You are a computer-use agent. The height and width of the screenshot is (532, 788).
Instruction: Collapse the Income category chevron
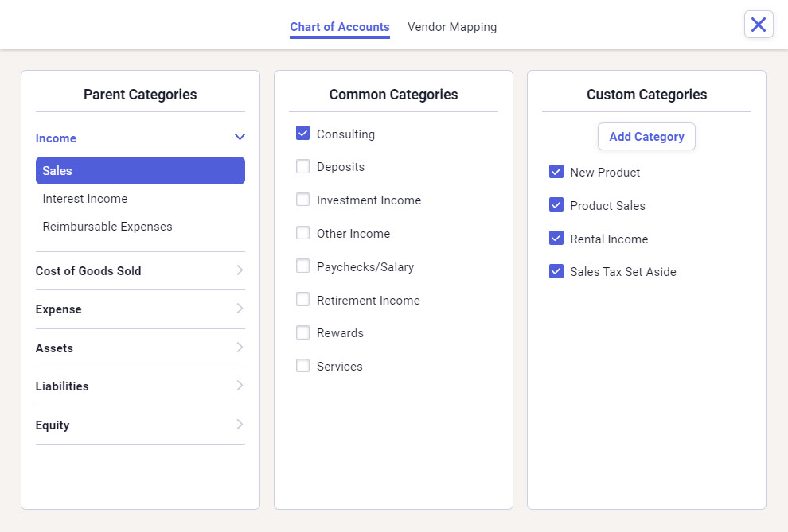[x=240, y=137]
